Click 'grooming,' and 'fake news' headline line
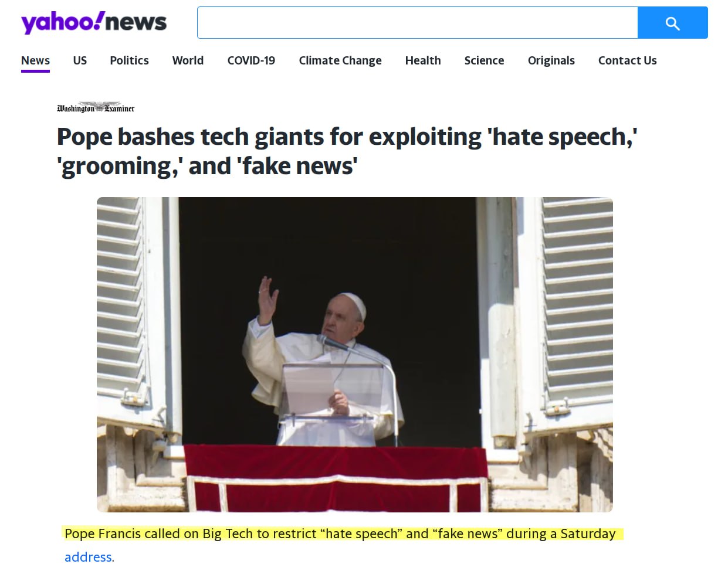This screenshot has height=581, width=728. (x=207, y=166)
